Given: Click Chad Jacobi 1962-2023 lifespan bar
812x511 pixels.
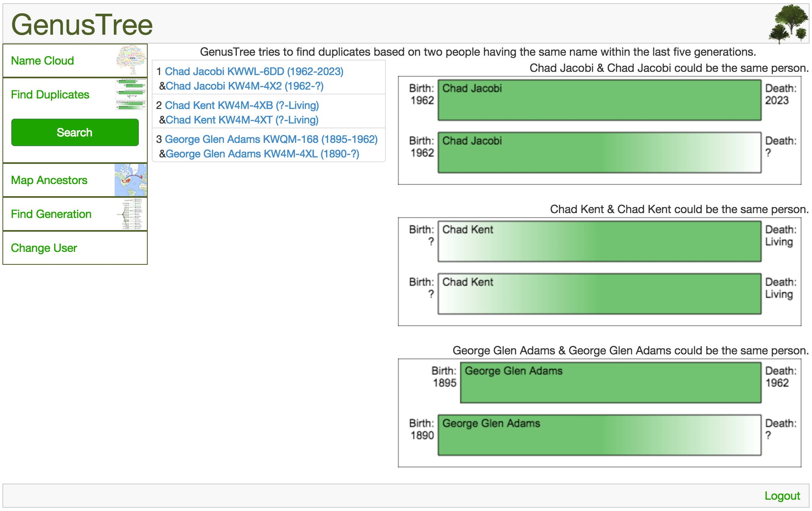Looking at the screenshot, I should pyautogui.click(x=599, y=100).
